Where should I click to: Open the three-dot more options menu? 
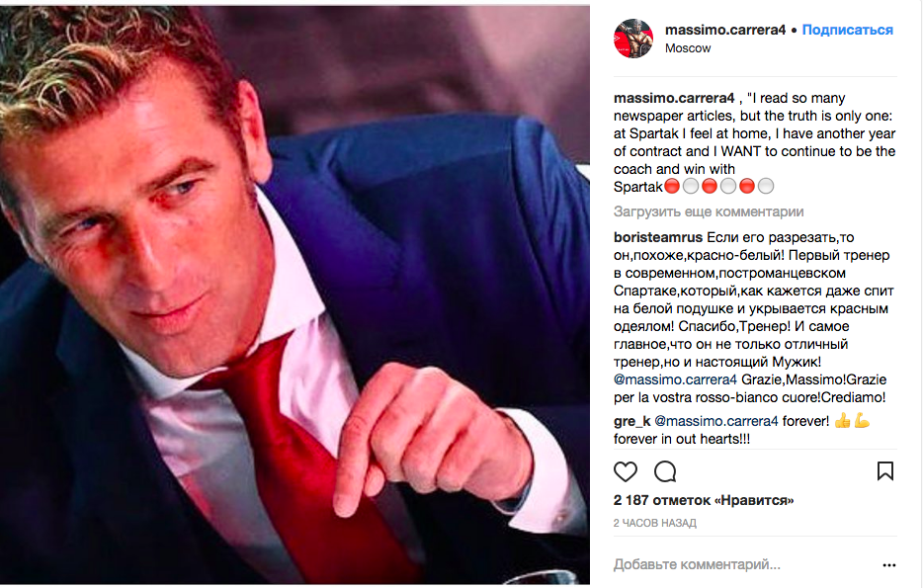click(888, 565)
